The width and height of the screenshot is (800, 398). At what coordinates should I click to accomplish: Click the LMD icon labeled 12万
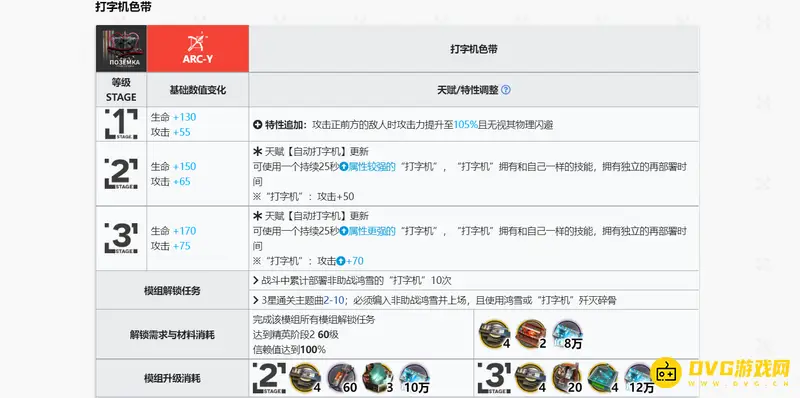639,378
